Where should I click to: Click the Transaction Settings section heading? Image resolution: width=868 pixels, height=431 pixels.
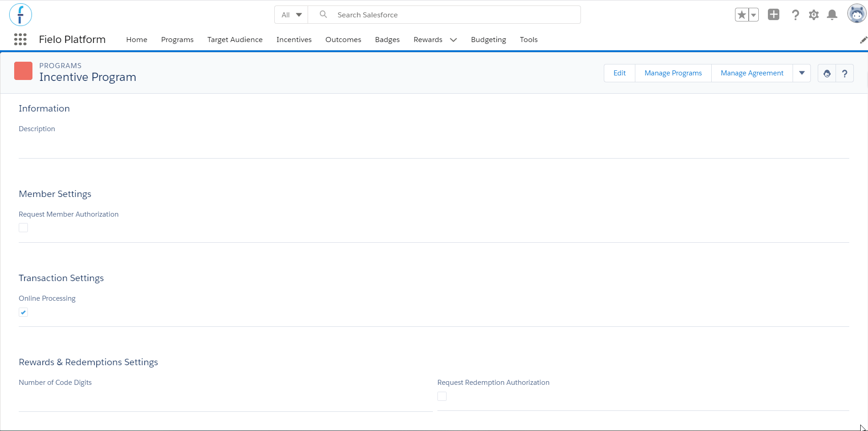tap(61, 278)
